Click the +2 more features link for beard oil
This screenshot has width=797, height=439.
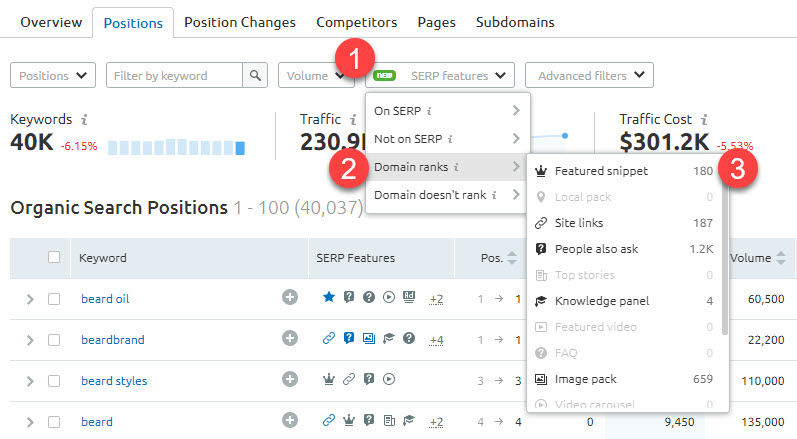point(436,298)
